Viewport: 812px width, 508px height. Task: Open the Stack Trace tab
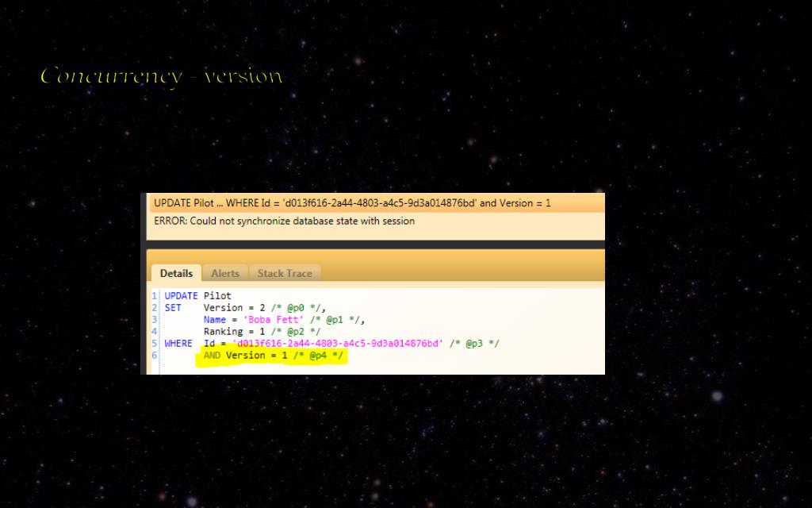tap(285, 273)
